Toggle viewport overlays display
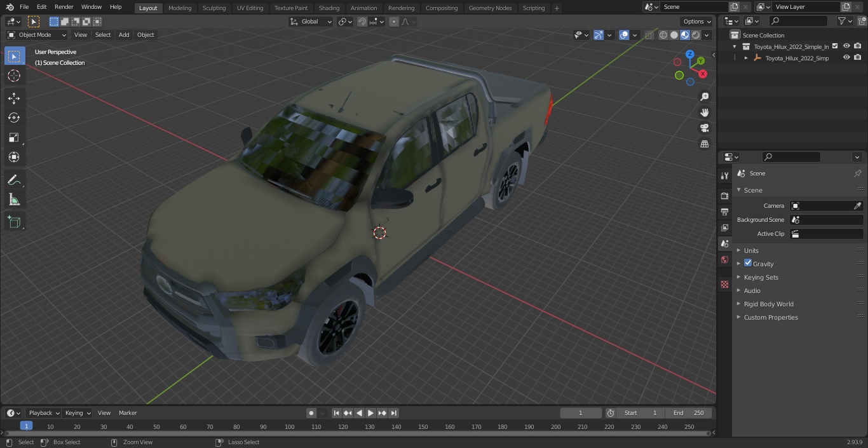Viewport: 868px width, 448px height. point(624,35)
